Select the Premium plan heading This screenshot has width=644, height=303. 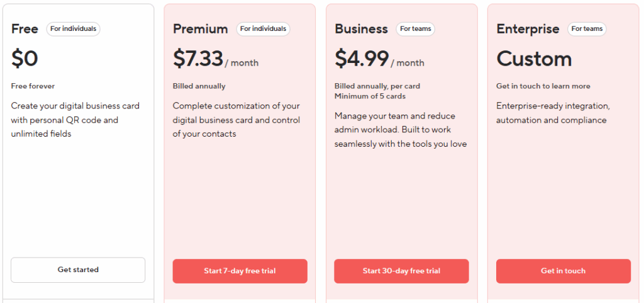coord(201,29)
